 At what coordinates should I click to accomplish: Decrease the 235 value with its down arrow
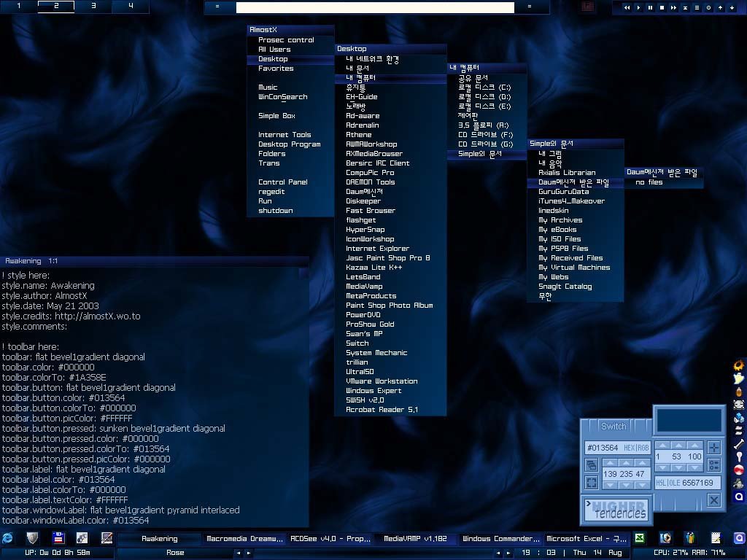[627, 485]
